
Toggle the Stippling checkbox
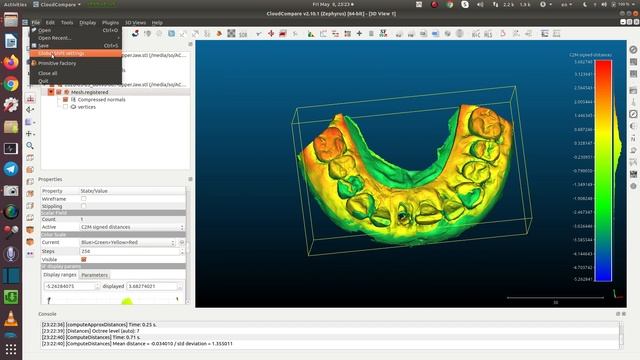84,206
